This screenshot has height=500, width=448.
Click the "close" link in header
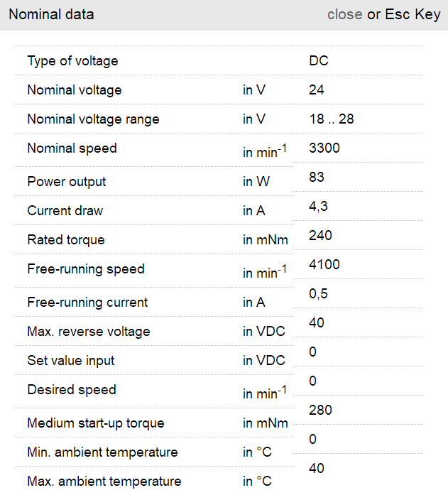click(344, 14)
